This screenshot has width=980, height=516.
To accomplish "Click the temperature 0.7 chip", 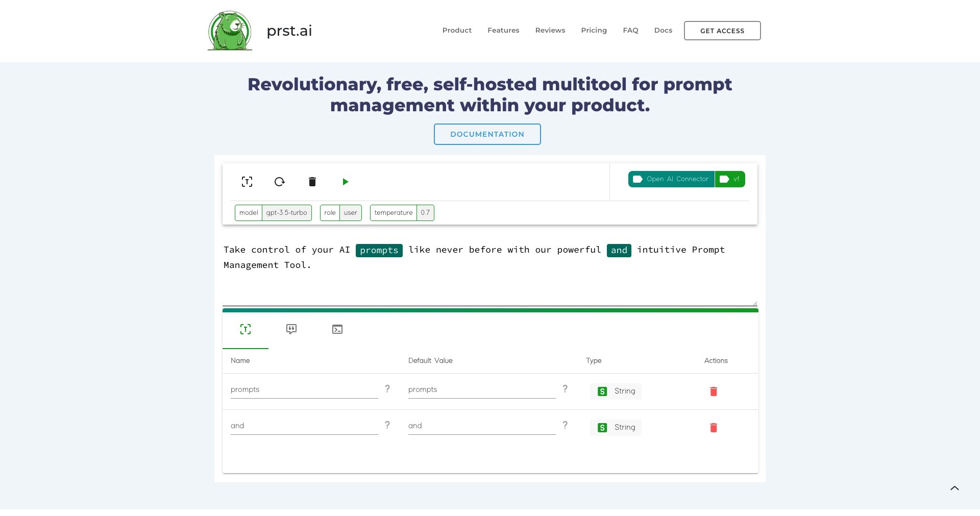I will 402,213.
